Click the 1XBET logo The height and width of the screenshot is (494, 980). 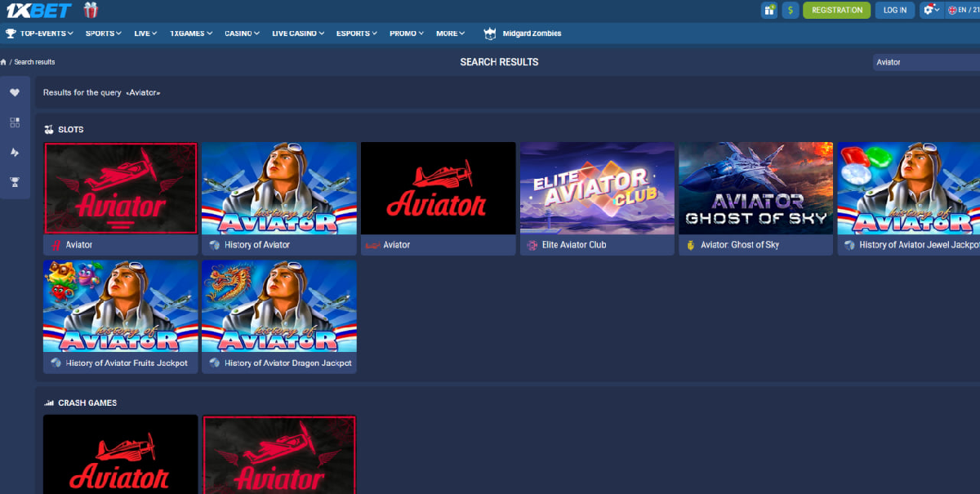tap(38, 11)
